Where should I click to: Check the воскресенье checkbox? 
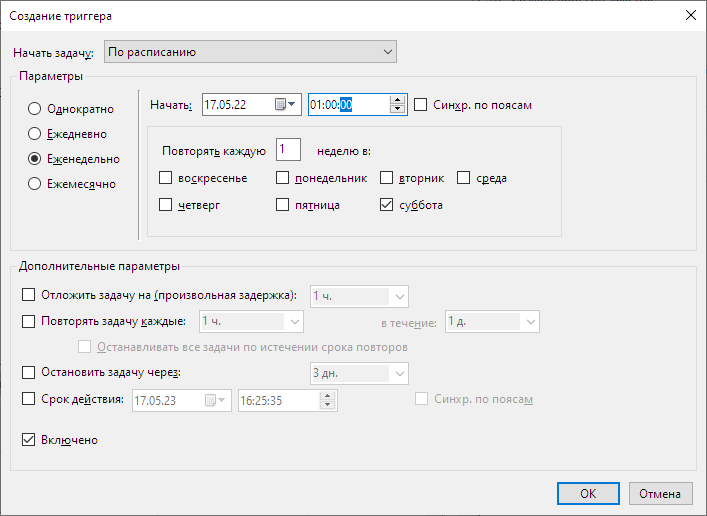tap(165, 178)
